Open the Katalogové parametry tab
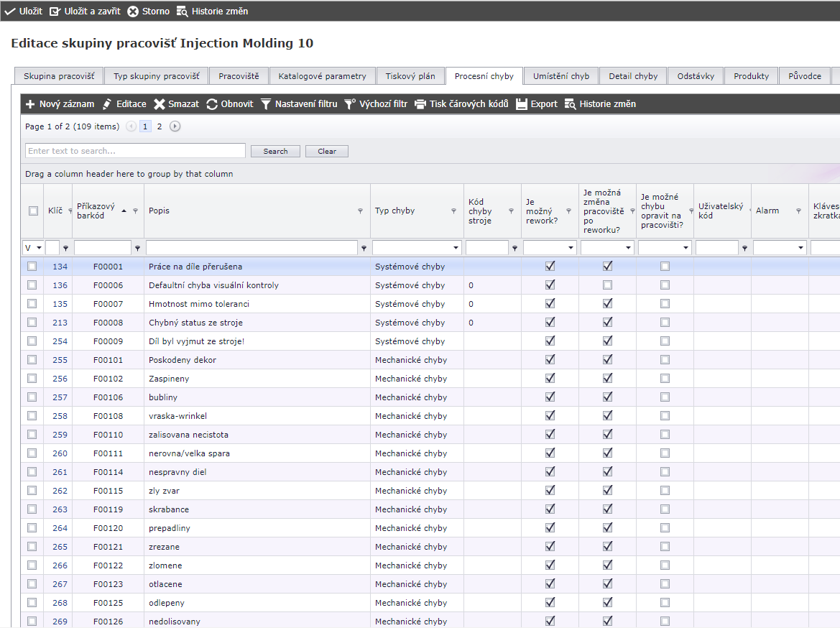This screenshot has width=840, height=628. tap(322, 76)
